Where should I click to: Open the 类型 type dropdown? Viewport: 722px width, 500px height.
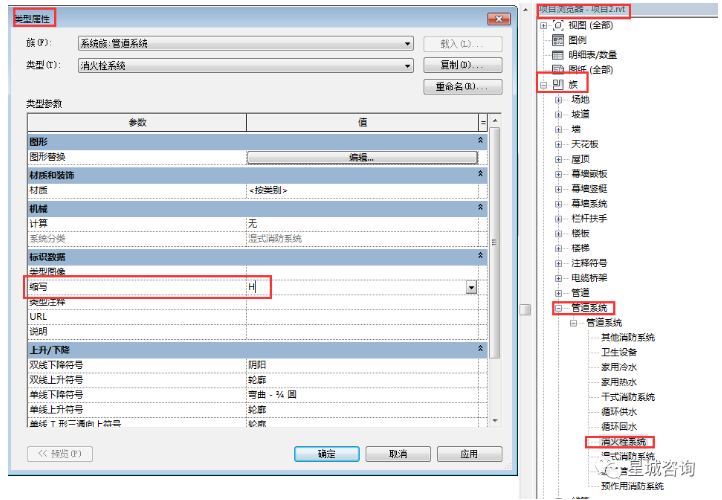pos(408,66)
